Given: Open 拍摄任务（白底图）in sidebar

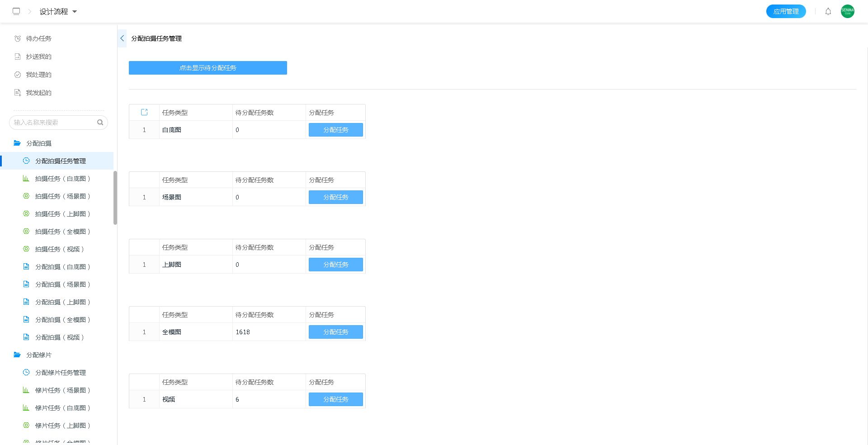Looking at the screenshot, I should (63, 179).
